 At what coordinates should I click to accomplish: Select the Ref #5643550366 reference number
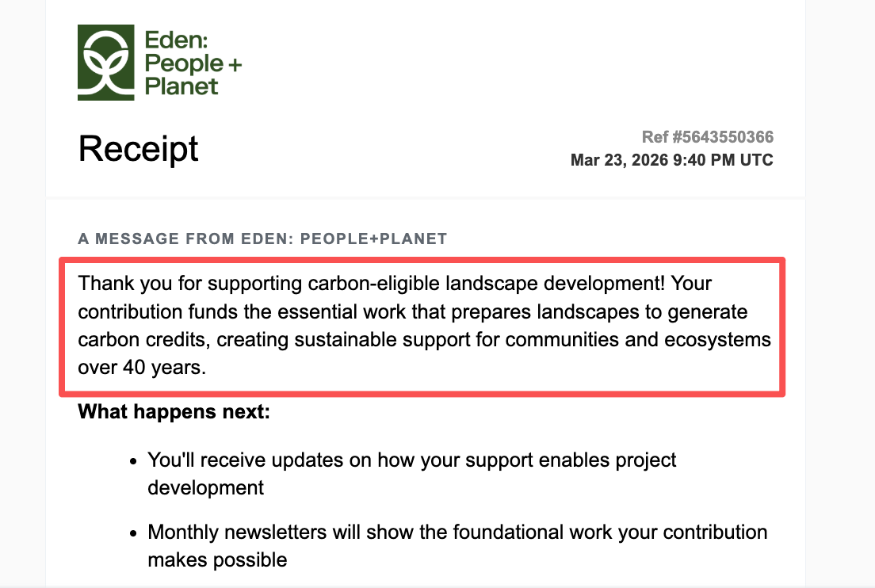coord(707,137)
